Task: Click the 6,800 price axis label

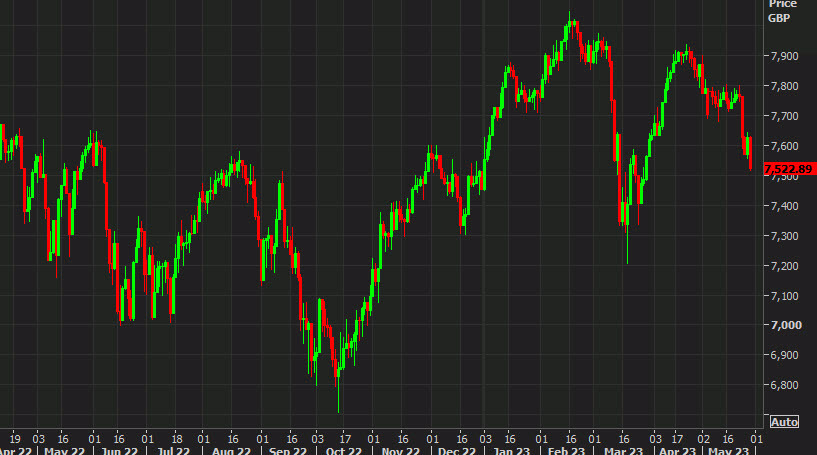Action: pos(784,385)
